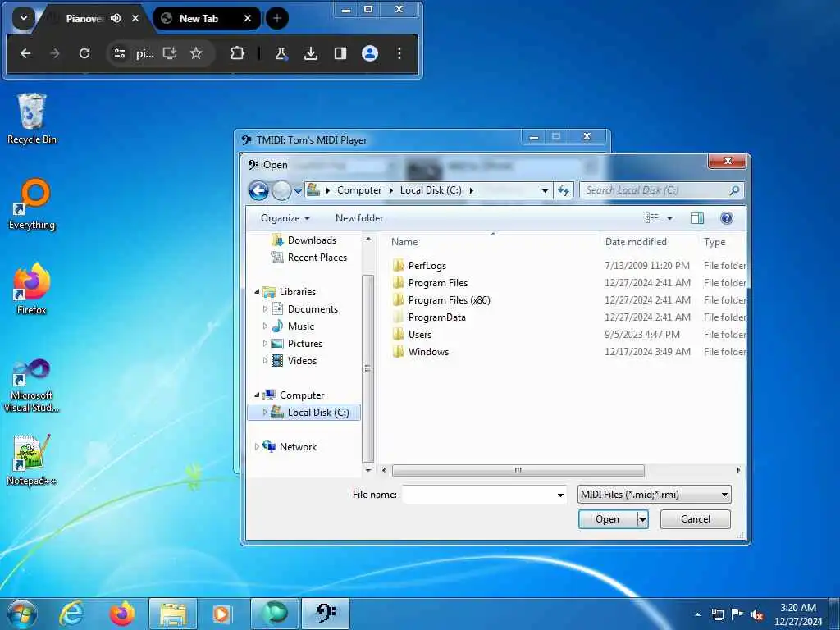Click the file list's horizontal scrollbar
The height and width of the screenshot is (630, 840).
click(x=518, y=470)
